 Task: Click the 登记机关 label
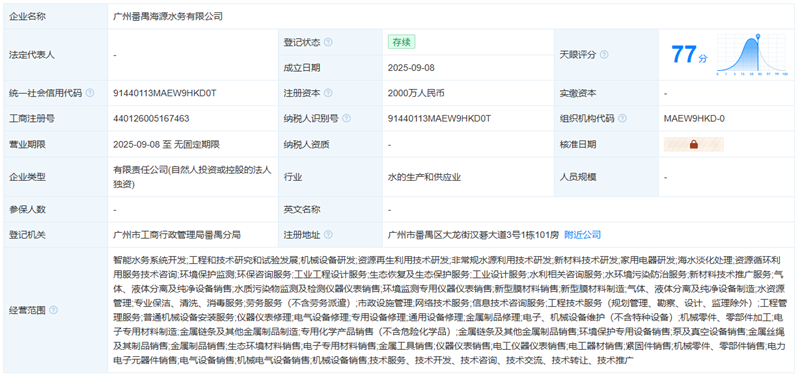[28, 235]
